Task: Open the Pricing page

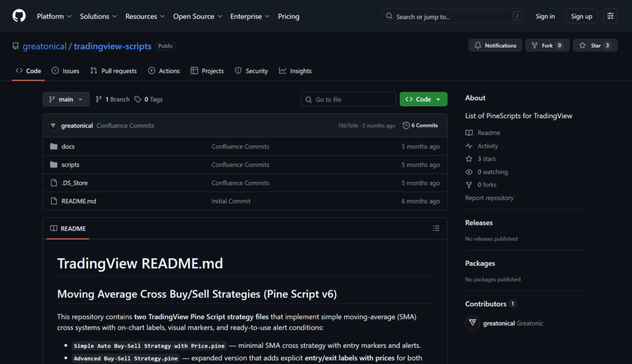Action: click(289, 17)
